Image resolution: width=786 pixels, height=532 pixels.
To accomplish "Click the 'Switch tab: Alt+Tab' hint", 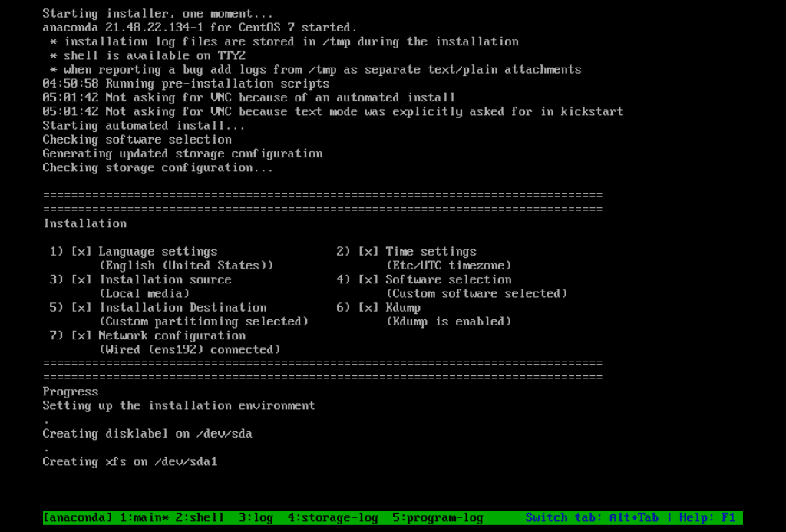I will tap(592, 517).
